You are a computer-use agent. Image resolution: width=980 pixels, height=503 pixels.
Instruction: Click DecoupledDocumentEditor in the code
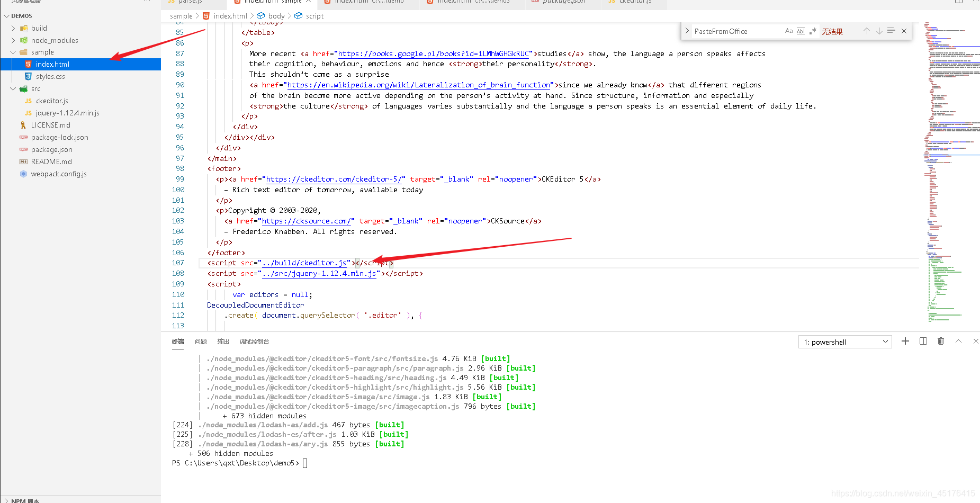(255, 305)
